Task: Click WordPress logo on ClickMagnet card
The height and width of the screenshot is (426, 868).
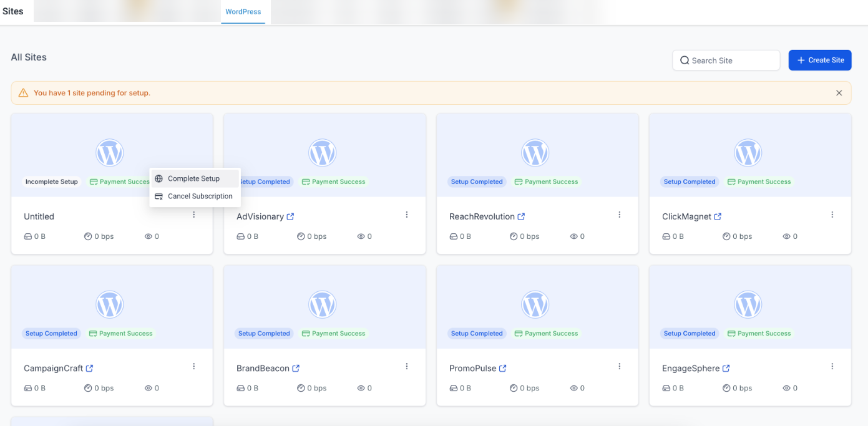Action: coord(748,153)
